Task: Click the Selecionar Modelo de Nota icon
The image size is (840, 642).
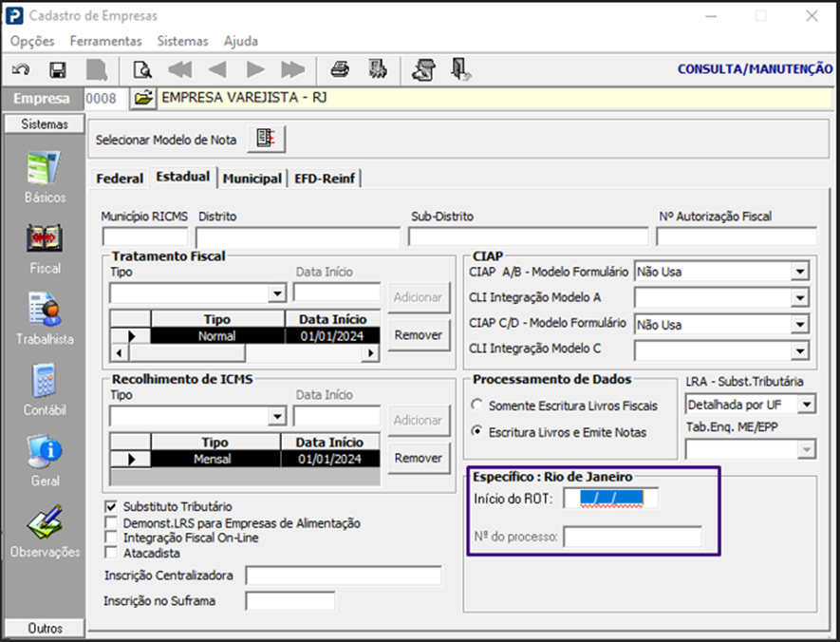Action: pyautogui.click(x=267, y=140)
